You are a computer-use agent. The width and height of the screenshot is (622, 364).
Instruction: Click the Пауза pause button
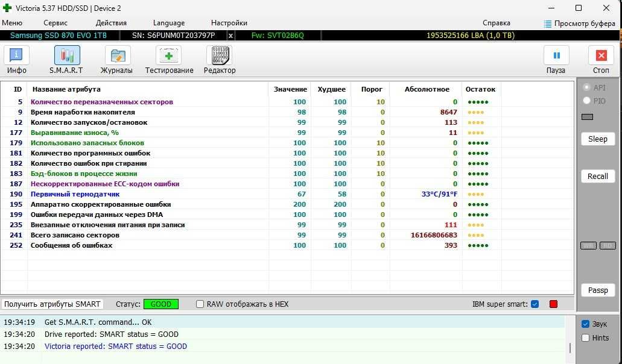pos(556,55)
